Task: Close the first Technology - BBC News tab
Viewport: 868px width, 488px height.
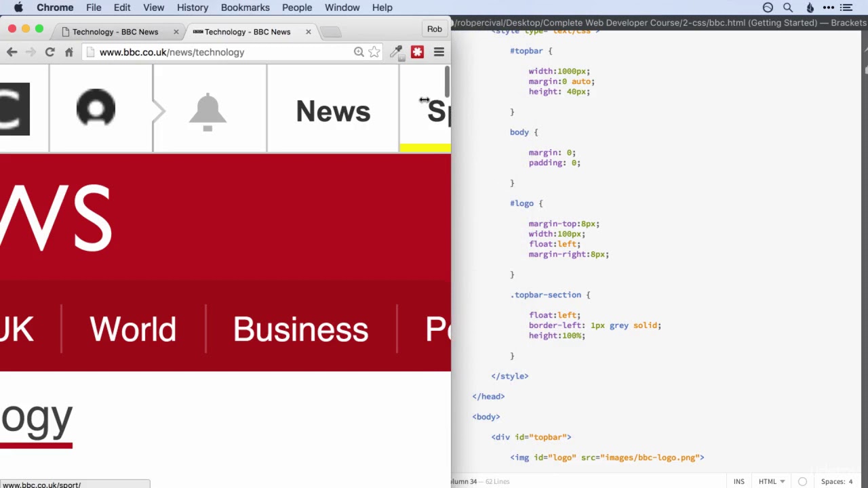Action: 176,32
